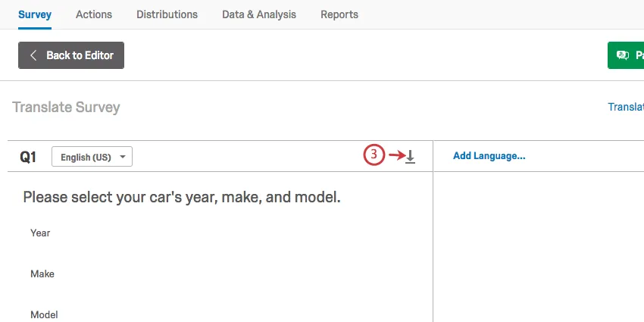Click the empty translation pane below Add Language
The height and width of the screenshot is (322, 644).
(x=538, y=242)
